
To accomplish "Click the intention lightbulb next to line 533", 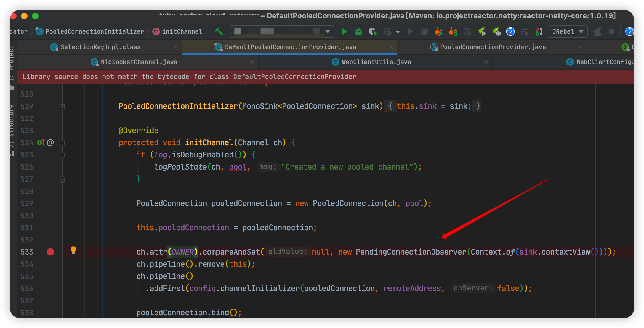I will click(x=73, y=251).
